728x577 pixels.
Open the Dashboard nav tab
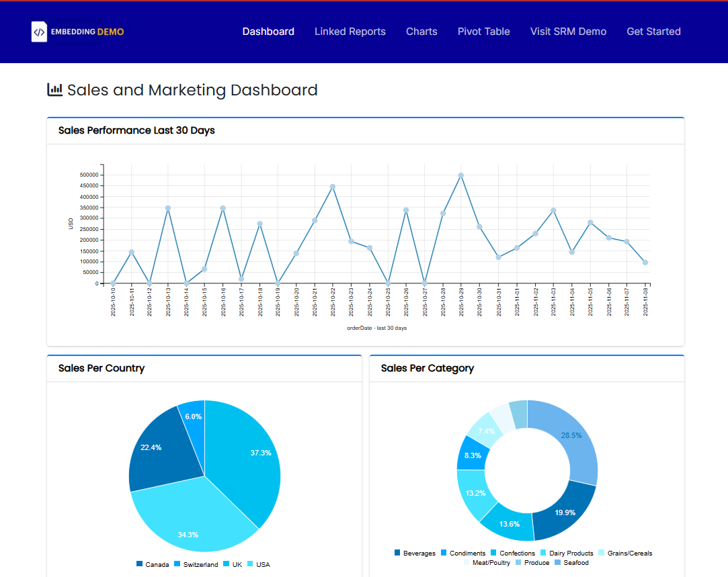coord(268,32)
